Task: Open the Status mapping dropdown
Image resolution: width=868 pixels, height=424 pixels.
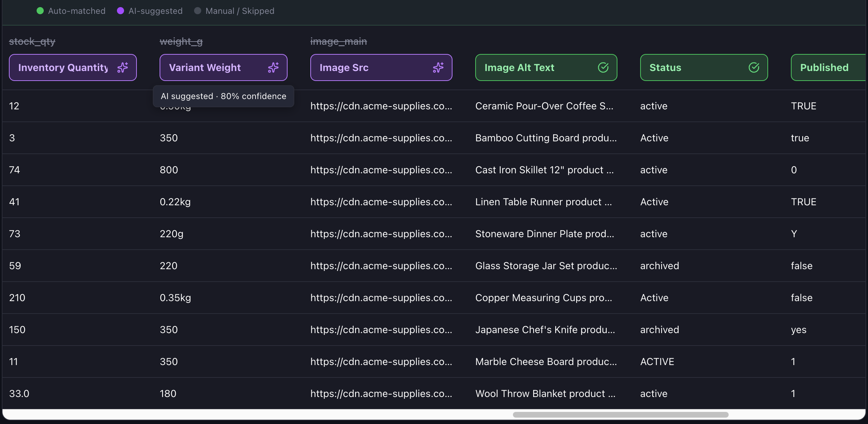Action: 704,67
